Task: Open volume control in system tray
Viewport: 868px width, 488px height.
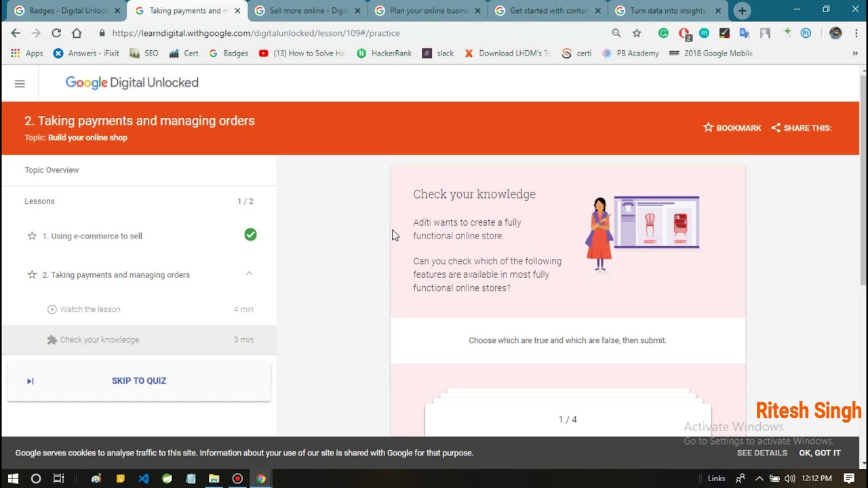Action: 789,479
